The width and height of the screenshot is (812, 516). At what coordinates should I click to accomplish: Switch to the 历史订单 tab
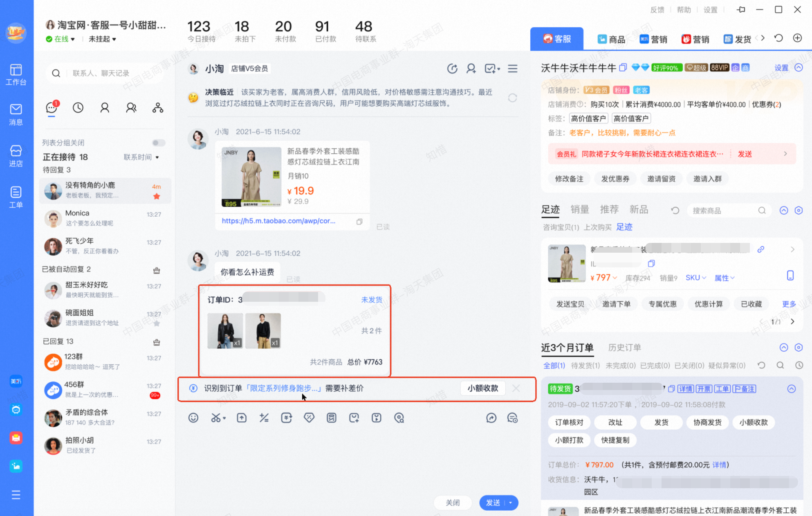[x=624, y=348]
